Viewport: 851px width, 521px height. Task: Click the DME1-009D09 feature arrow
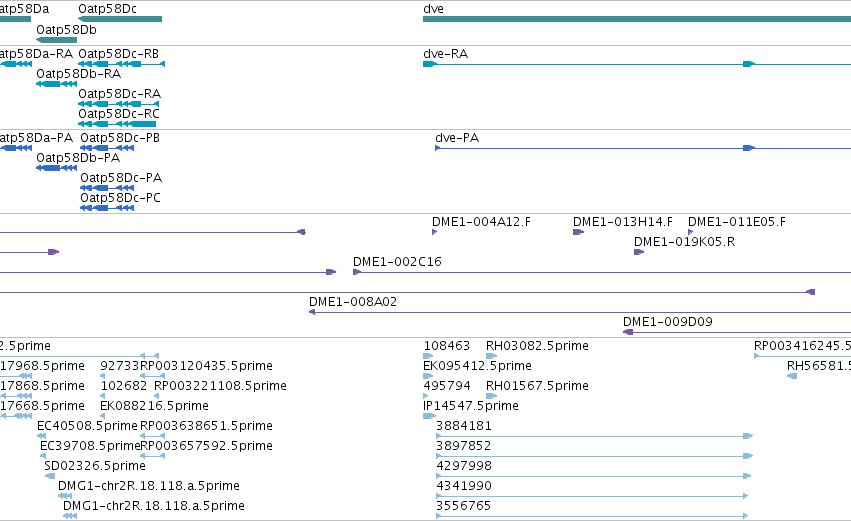[x=628, y=332]
